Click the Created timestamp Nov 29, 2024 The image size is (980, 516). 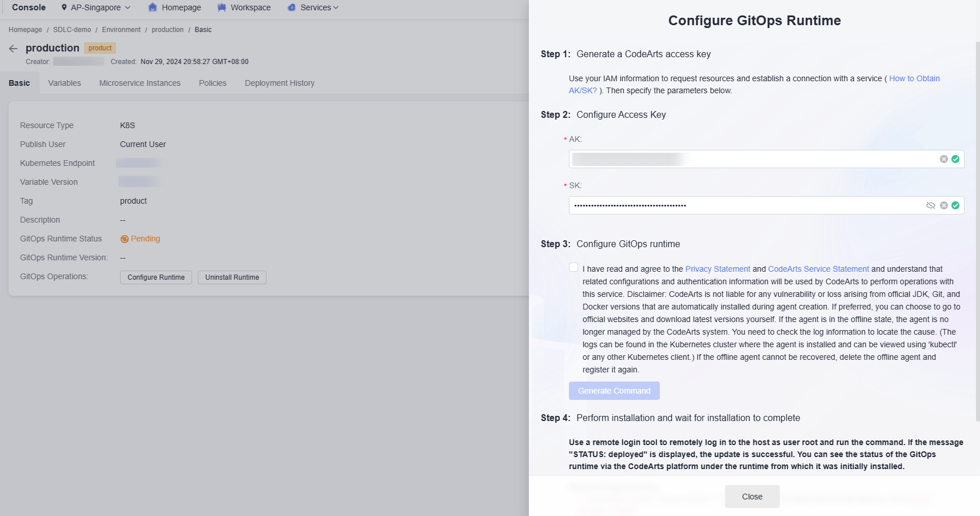[194, 62]
